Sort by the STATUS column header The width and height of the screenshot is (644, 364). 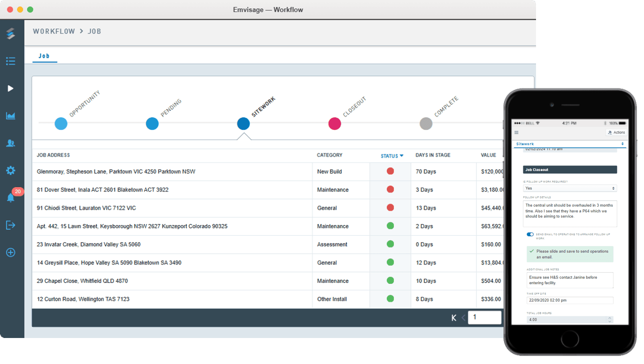point(392,156)
